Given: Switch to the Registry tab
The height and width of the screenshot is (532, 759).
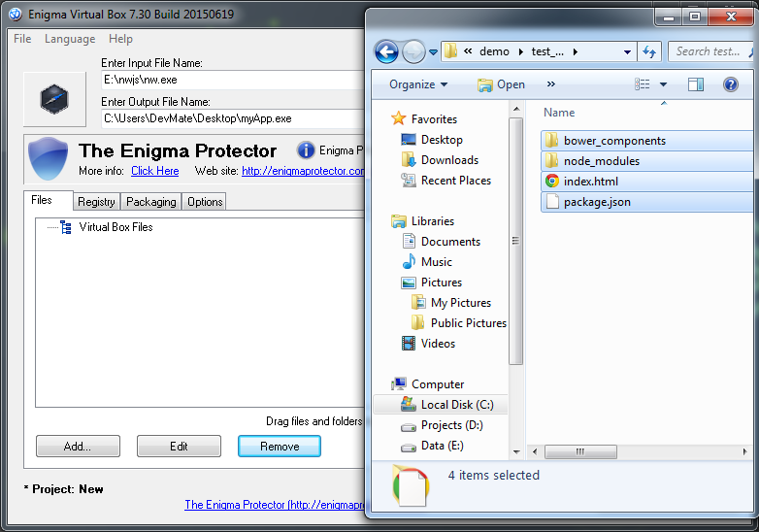Looking at the screenshot, I should [96, 202].
